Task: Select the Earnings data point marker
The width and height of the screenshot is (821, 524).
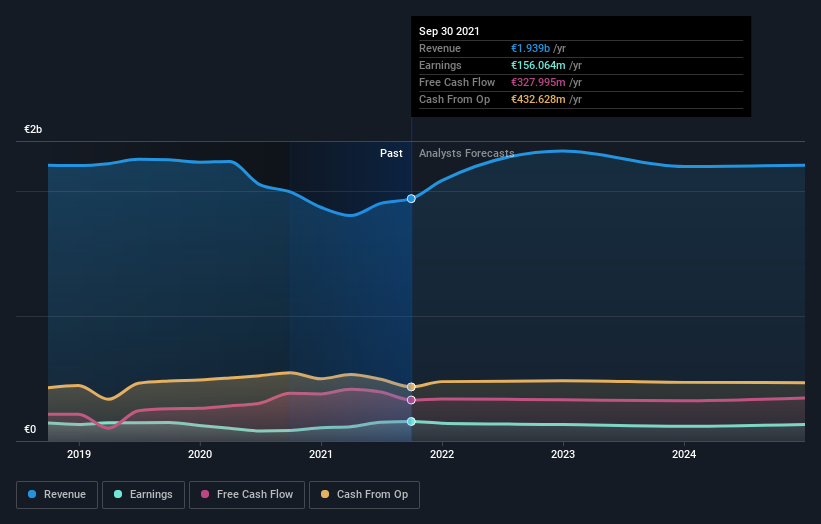Action: tap(411, 421)
